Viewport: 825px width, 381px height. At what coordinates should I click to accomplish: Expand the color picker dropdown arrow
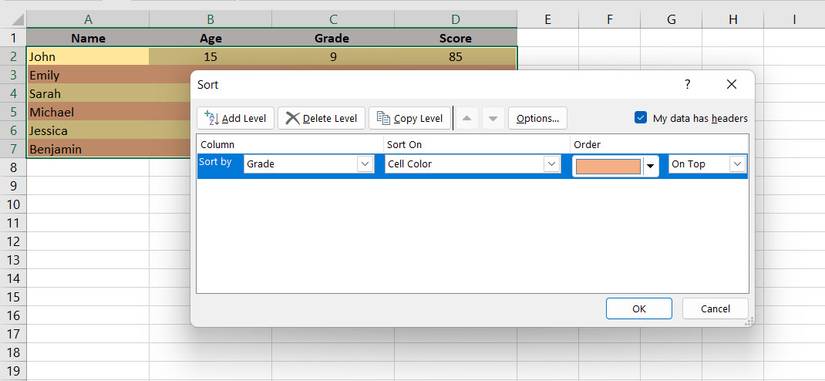(x=651, y=166)
